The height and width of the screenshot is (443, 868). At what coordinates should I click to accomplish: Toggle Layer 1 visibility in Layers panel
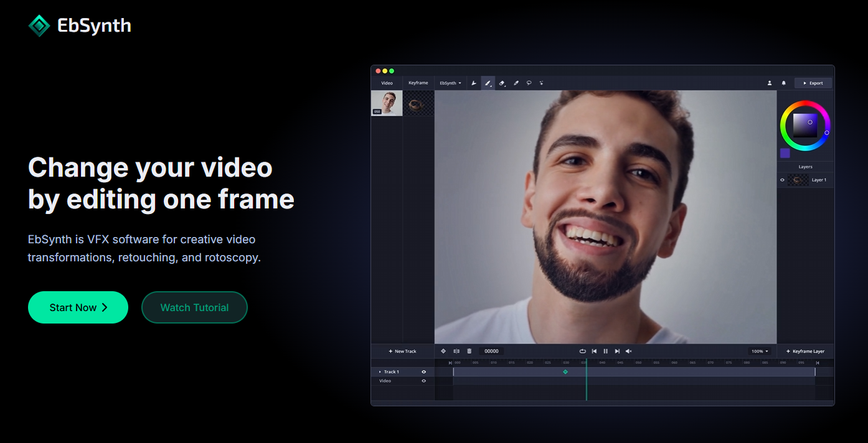coord(783,180)
